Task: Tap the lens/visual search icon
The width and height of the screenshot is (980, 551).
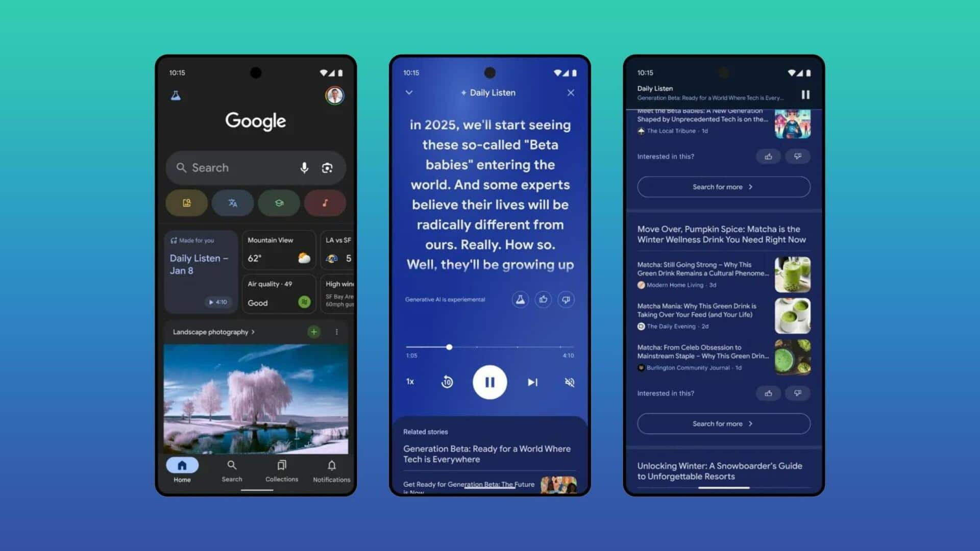Action: tap(328, 167)
